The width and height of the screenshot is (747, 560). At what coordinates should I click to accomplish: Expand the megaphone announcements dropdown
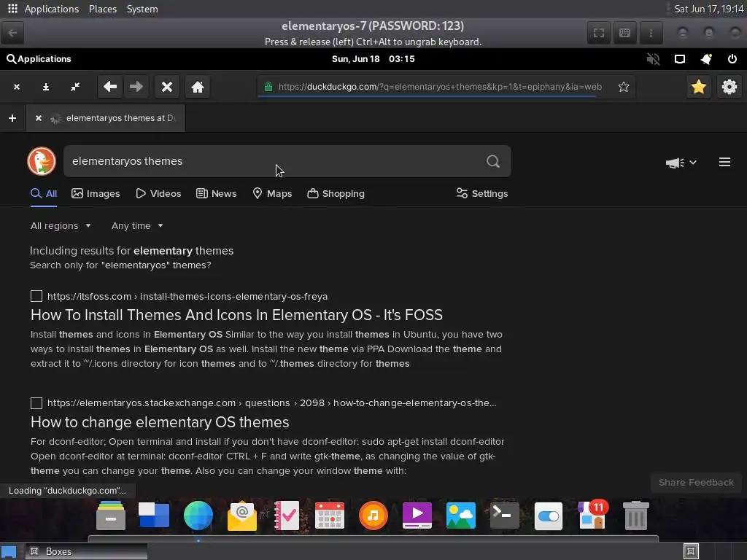tap(681, 163)
